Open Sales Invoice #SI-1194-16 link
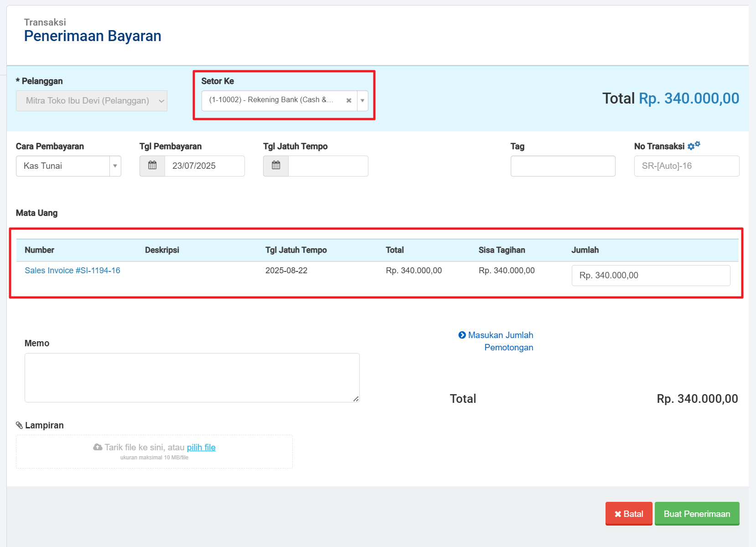This screenshot has height=547, width=756. point(72,271)
